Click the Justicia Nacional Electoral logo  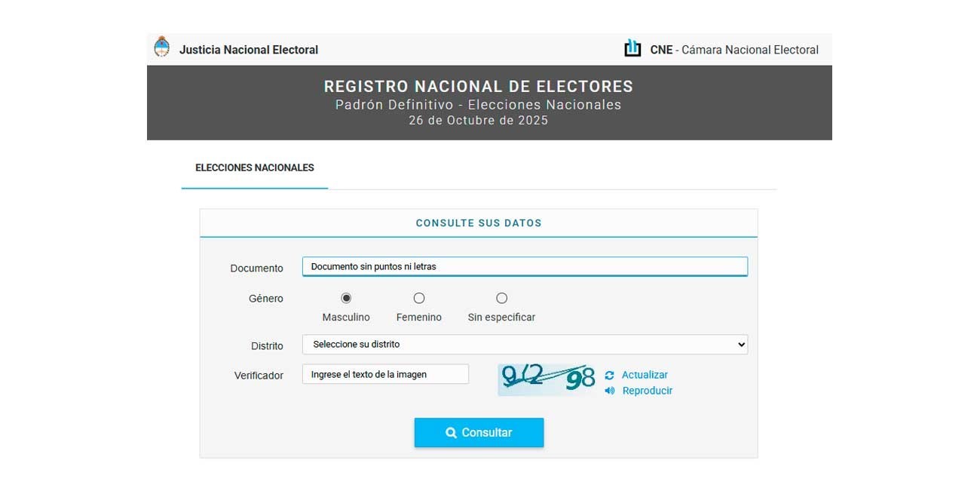tap(235, 48)
